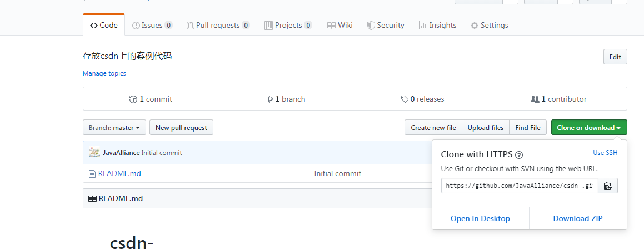Viewport: 644px width, 250px height.
Task: Click the Code brackets icon
Action: [x=94, y=26]
